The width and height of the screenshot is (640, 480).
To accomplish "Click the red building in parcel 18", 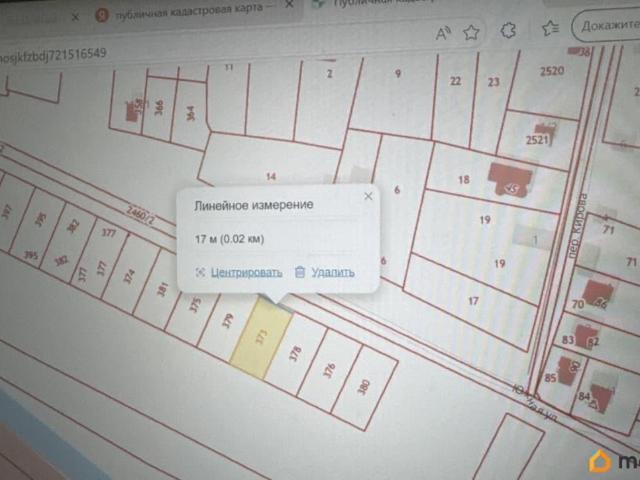I will (x=510, y=179).
